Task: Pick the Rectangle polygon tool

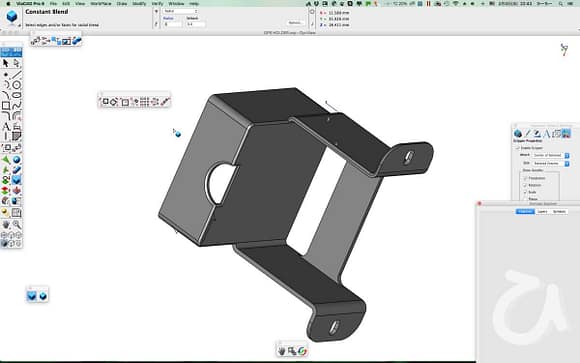Action: pyautogui.click(x=6, y=105)
